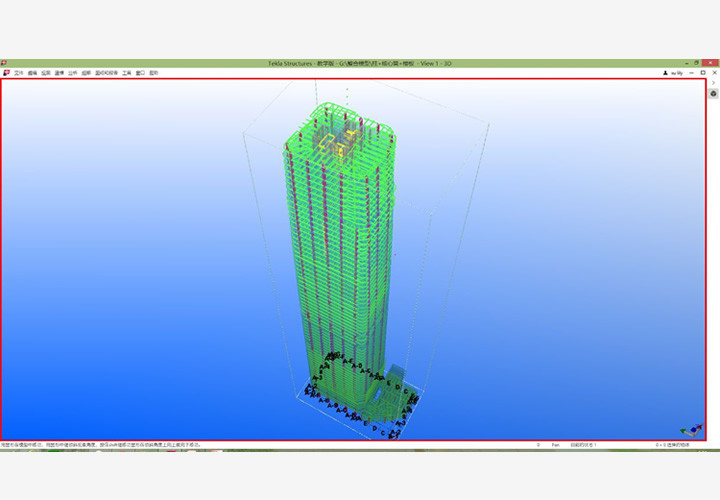
Task: Open the 视图 (View) menu
Action: [x=46, y=73]
